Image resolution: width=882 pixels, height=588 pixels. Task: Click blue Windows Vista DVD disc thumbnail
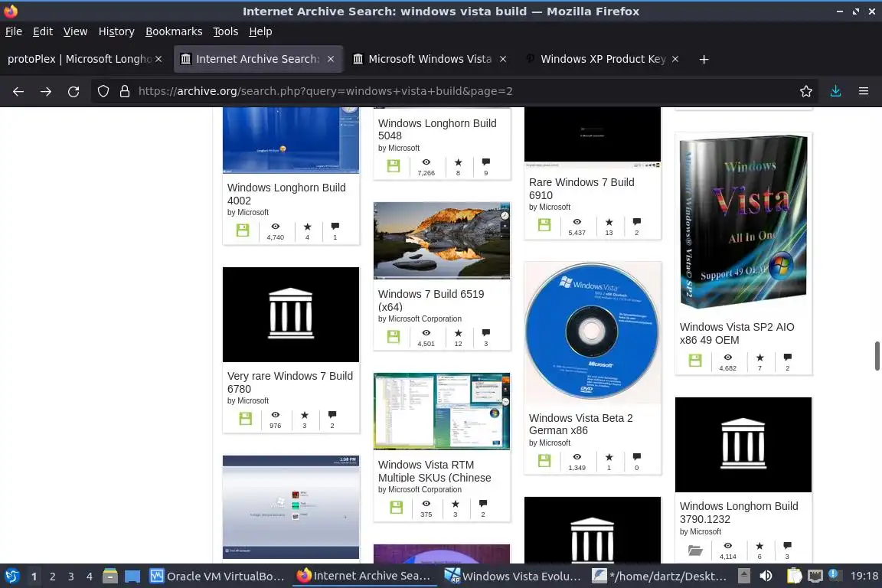click(593, 332)
